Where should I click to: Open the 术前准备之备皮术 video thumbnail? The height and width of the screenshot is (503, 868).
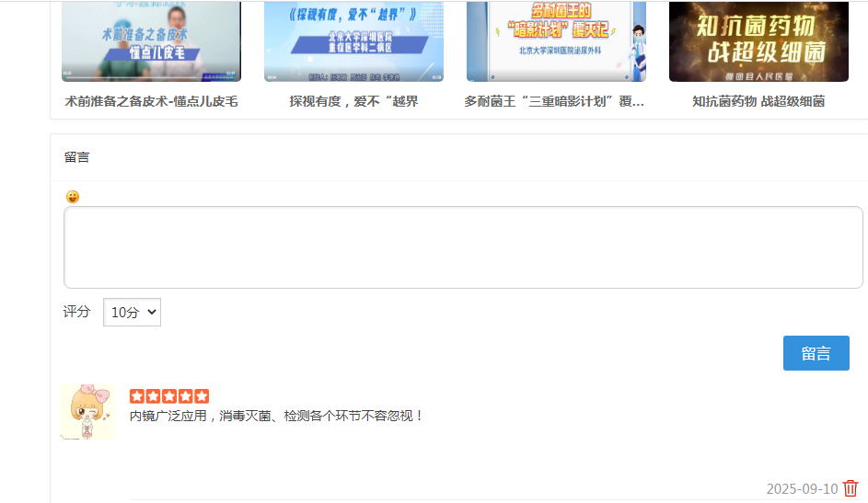(151, 41)
